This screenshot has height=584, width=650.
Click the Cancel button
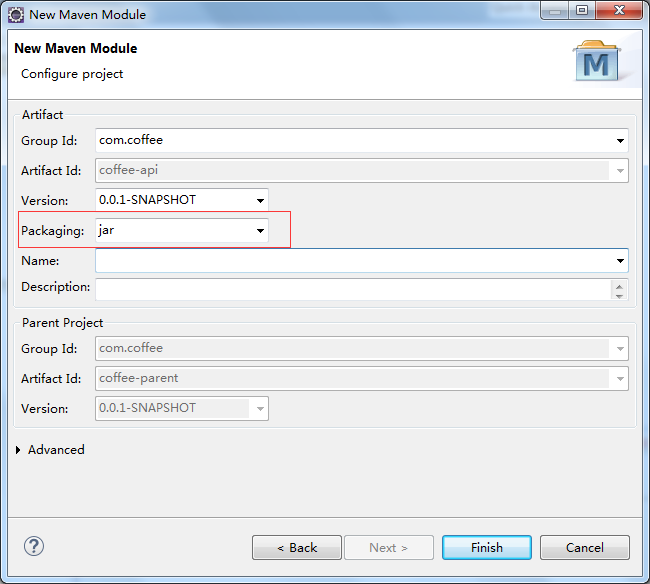[x=585, y=548]
